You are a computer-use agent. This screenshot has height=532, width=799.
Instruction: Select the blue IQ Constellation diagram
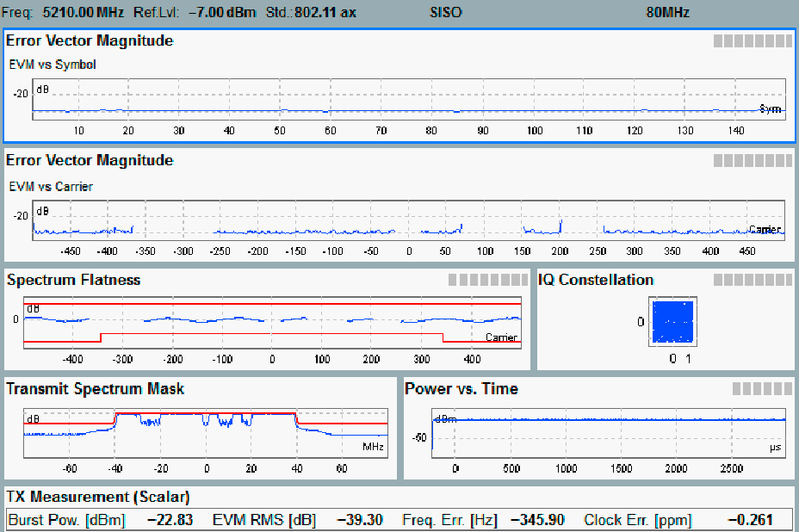pos(672,321)
